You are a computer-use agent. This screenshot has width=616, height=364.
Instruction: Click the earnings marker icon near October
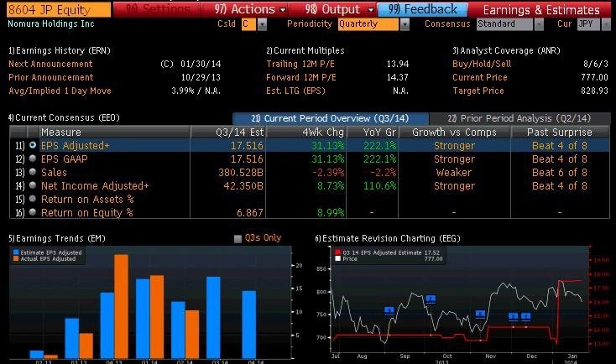(431, 299)
